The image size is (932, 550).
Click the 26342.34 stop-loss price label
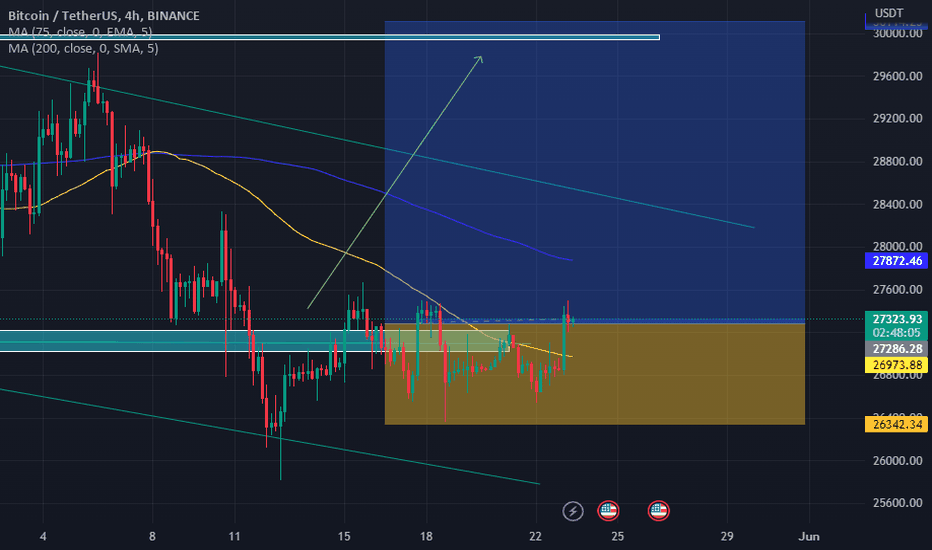(x=897, y=425)
